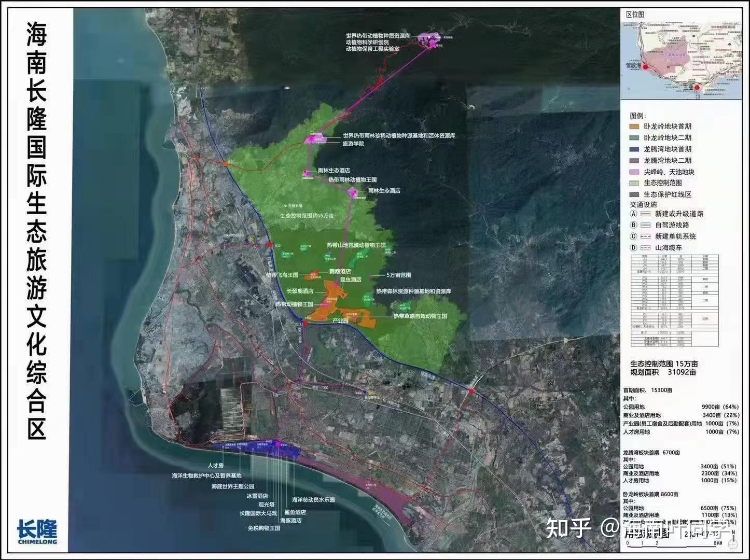Click the dark green 卧龙岭地块二期 legend swatch
750x560 pixels.
pos(634,138)
